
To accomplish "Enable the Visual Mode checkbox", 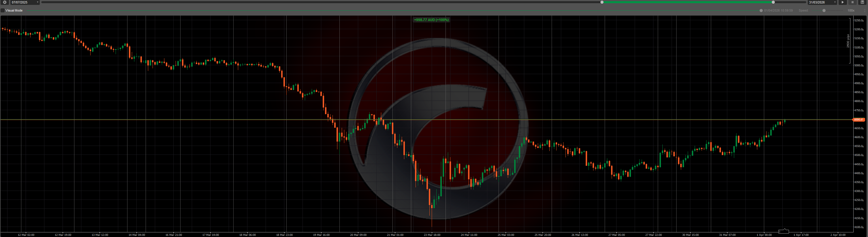I will point(3,10).
